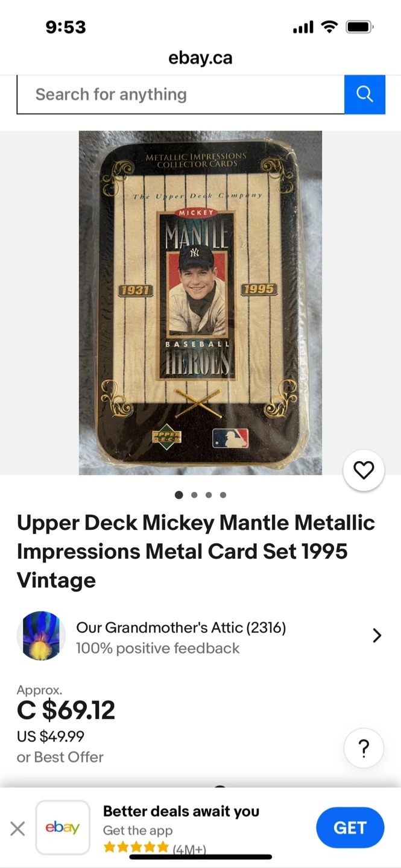
Task: Jump to second image pagination dot
Action: click(194, 495)
